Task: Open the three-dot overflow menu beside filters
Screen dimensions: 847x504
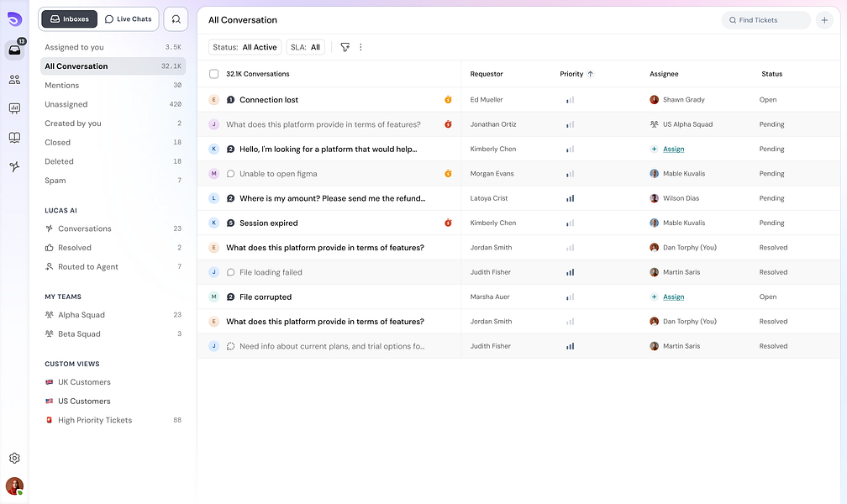Action: [x=360, y=47]
